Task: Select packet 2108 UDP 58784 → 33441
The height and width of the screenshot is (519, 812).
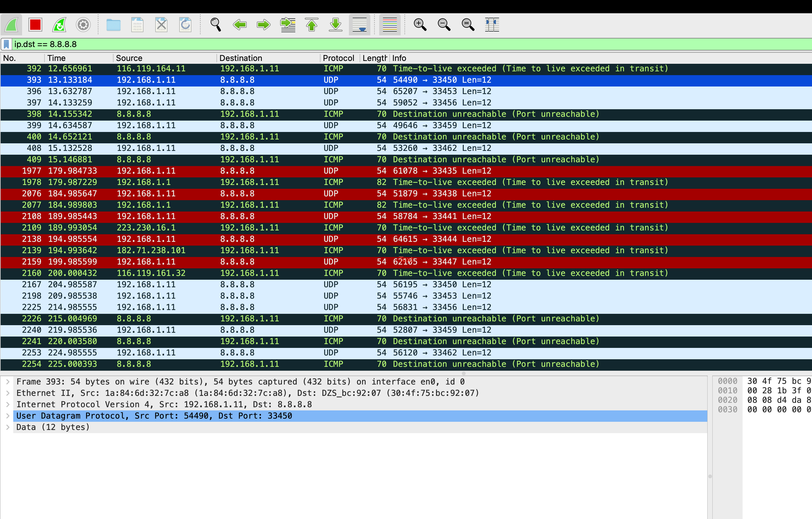Action: click(406, 216)
